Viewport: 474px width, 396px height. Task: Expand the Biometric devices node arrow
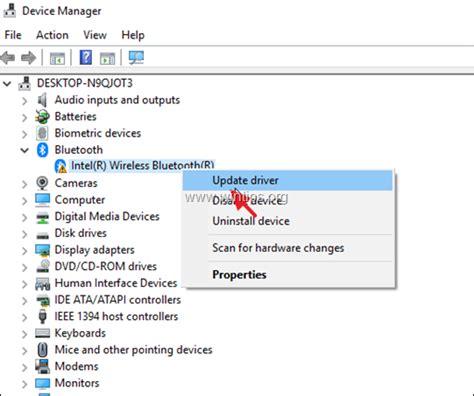click(x=24, y=134)
